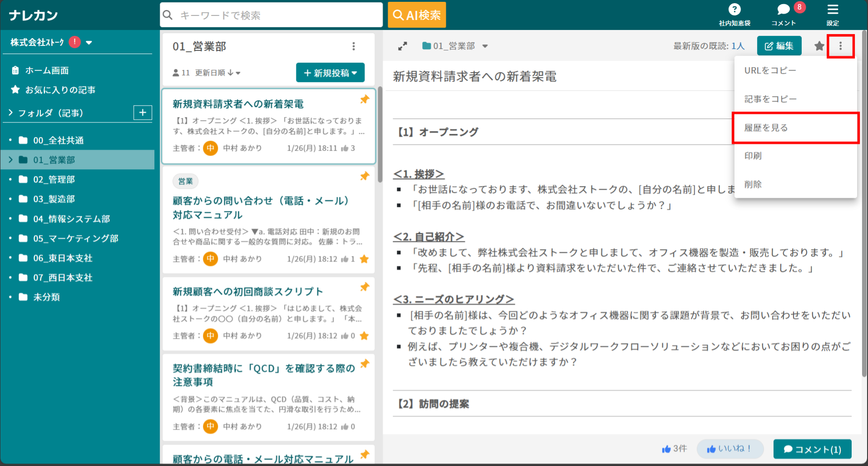The height and width of the screenshot is (466, 868).
Task: Click the ホーム画面 home icon
Action: pos(15,70)
